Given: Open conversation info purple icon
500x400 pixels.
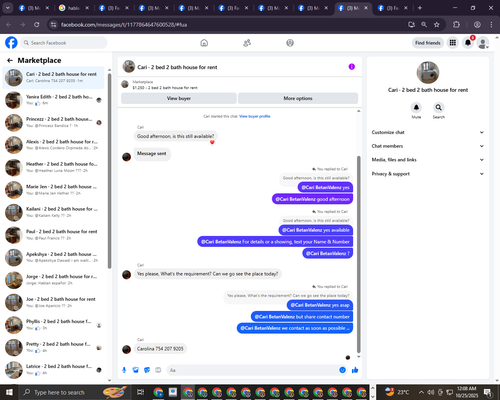Looking at the screenshot, I should coord(352,67).
